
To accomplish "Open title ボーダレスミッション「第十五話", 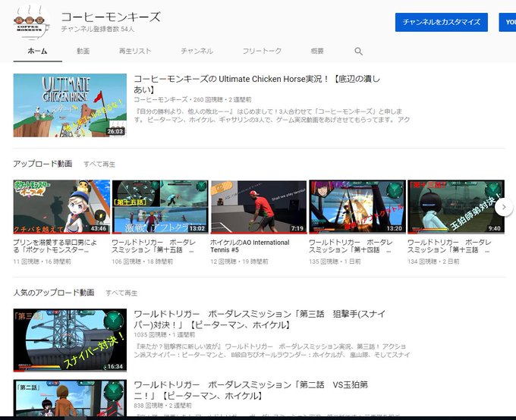I will click(x=153, y=246).
